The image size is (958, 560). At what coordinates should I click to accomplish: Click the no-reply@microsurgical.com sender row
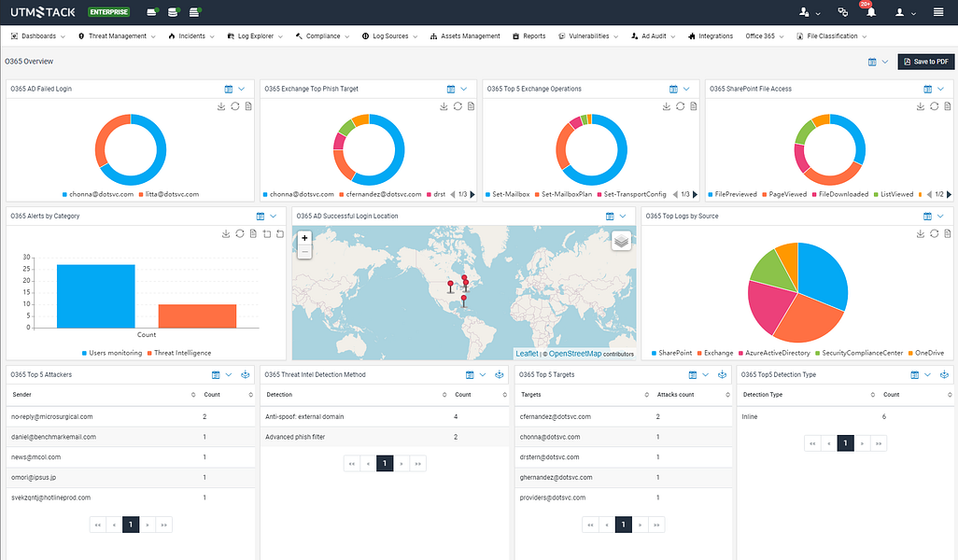131,416
